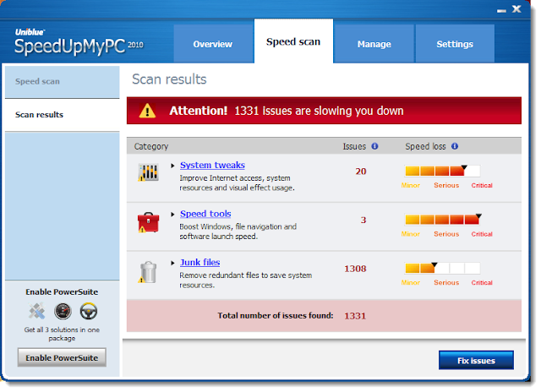Expand the System tweaks category arrow
The height and width of the screenshot is (392, 541).
pyautogui.click(x=172, y=166)
